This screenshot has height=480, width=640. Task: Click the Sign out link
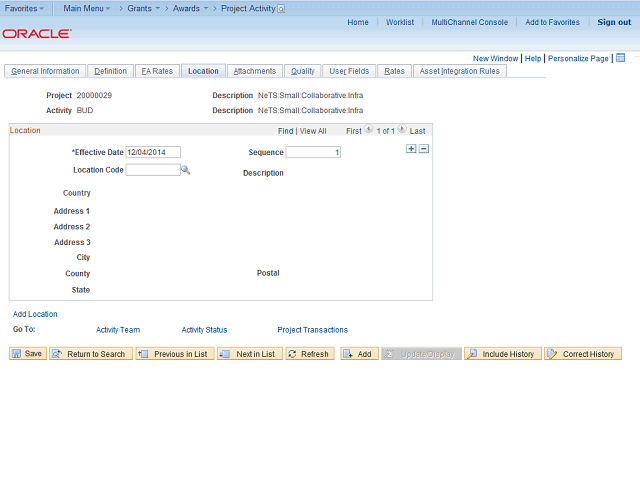tap(614, 22)
